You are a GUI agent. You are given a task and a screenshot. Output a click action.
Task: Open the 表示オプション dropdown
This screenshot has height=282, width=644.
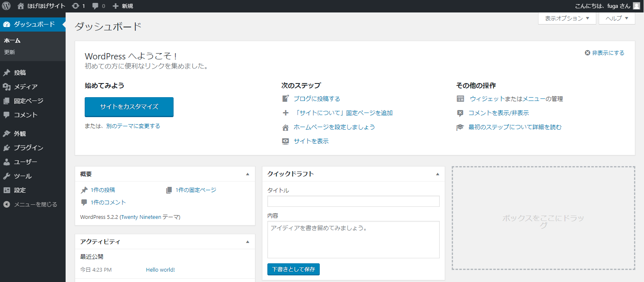(567, 18)
